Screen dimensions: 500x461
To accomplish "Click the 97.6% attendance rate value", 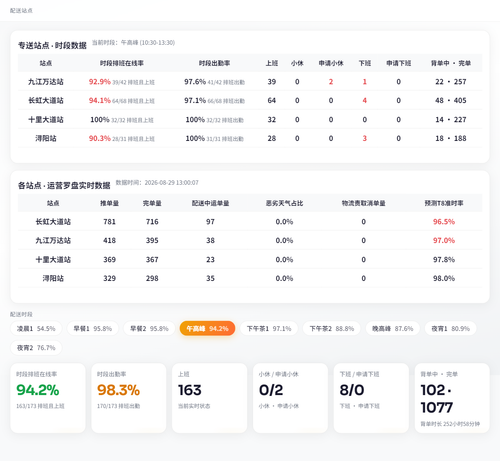I will pos(195,82).
